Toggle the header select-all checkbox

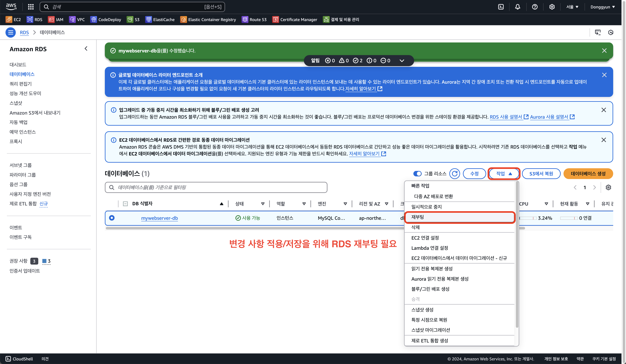pos(125,204)
